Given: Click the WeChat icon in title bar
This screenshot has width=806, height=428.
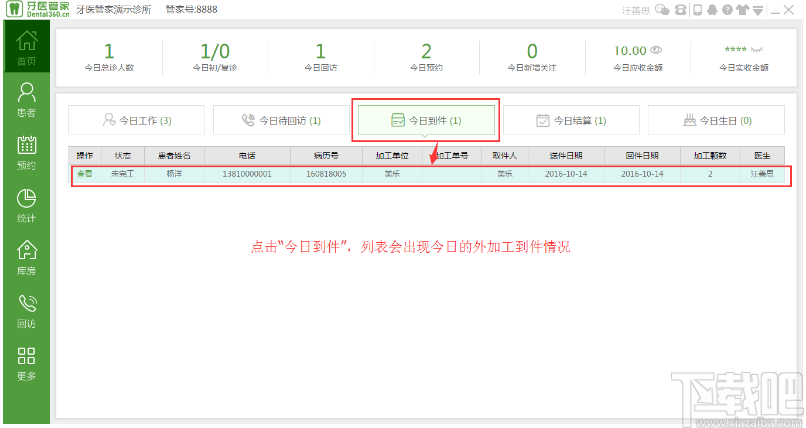Looking at the screenshot, I should click(x=663, y=10).
